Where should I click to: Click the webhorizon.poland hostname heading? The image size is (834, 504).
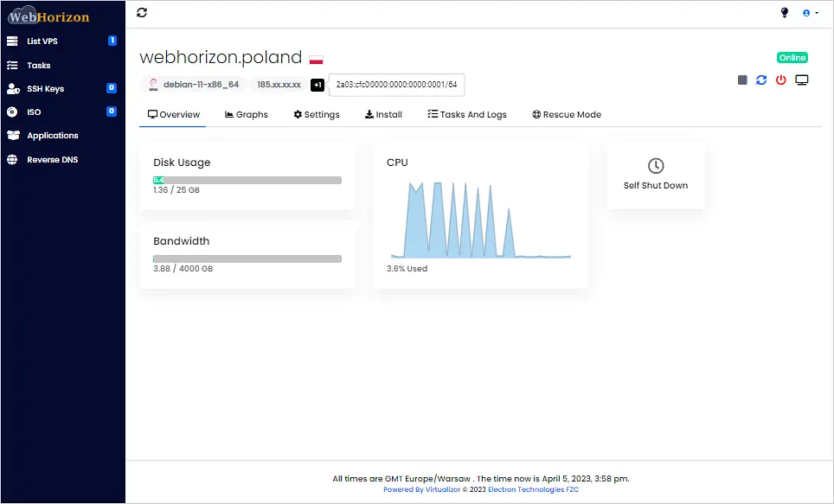[221, 57]
